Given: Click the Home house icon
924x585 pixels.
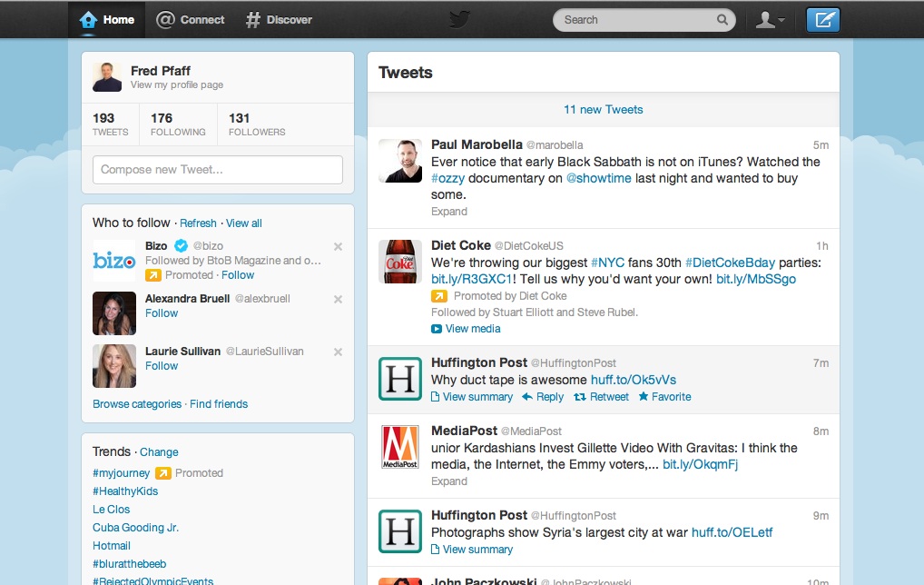Looking at the screenshot, I should pos(88,19).
